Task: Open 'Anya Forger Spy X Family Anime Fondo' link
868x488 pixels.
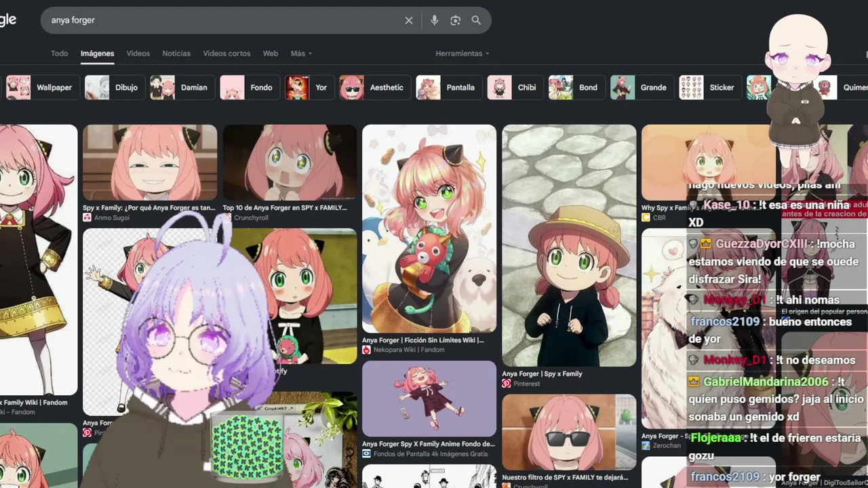Action: 429,445
